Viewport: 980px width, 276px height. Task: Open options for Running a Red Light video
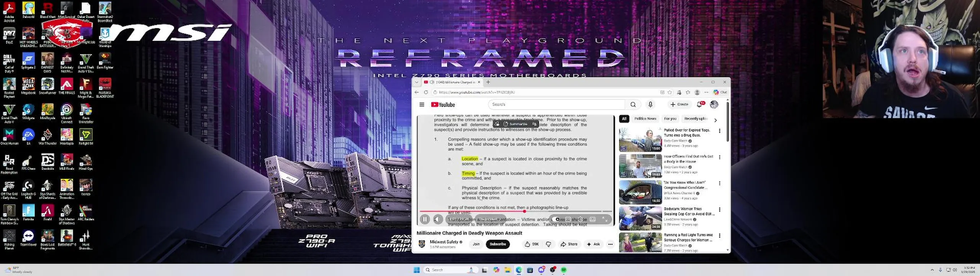click(x=720, y=236)
